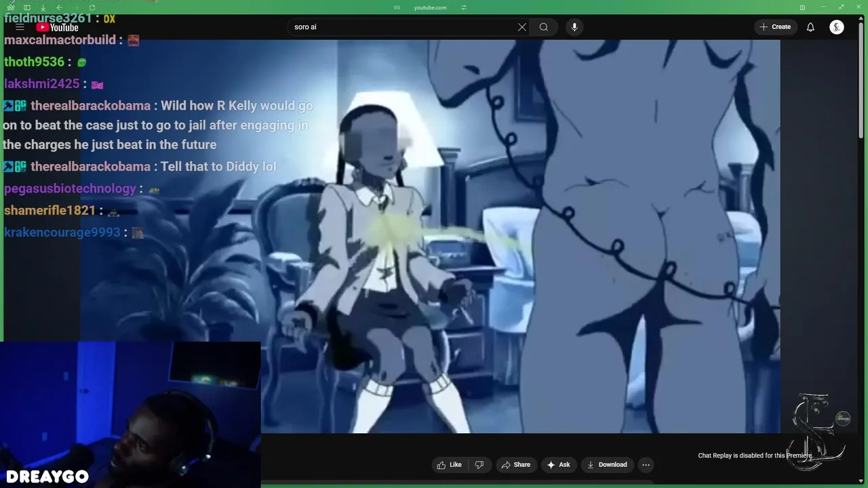Screen dimensions: 868x488
Task: Open the YouTube hamburger guide menu
Action: point(20,27)
